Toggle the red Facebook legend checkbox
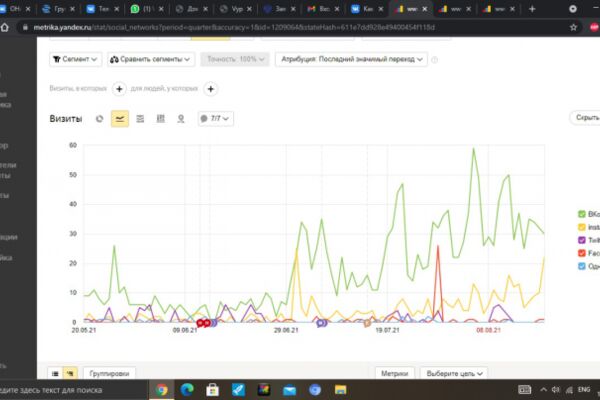Viewport: 600px width, 400px height. point(582,253)
